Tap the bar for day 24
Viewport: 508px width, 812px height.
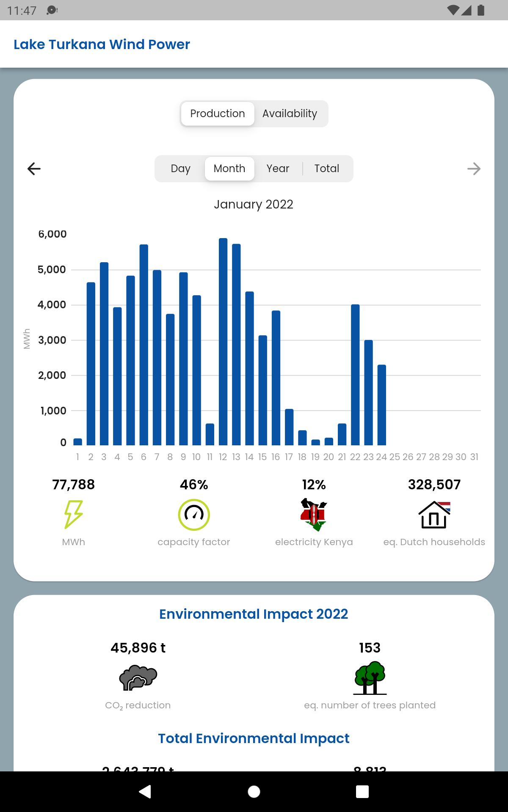click(382, 405)
